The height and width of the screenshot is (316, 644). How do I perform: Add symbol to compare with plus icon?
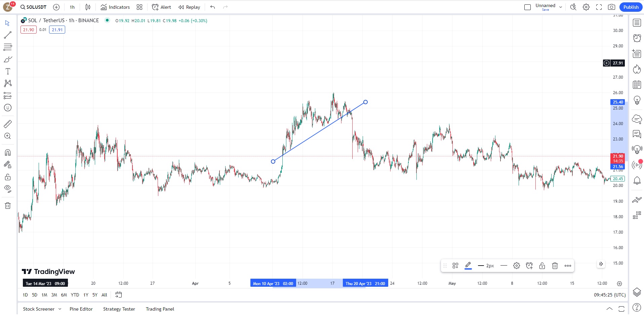(x=56, y=7)
